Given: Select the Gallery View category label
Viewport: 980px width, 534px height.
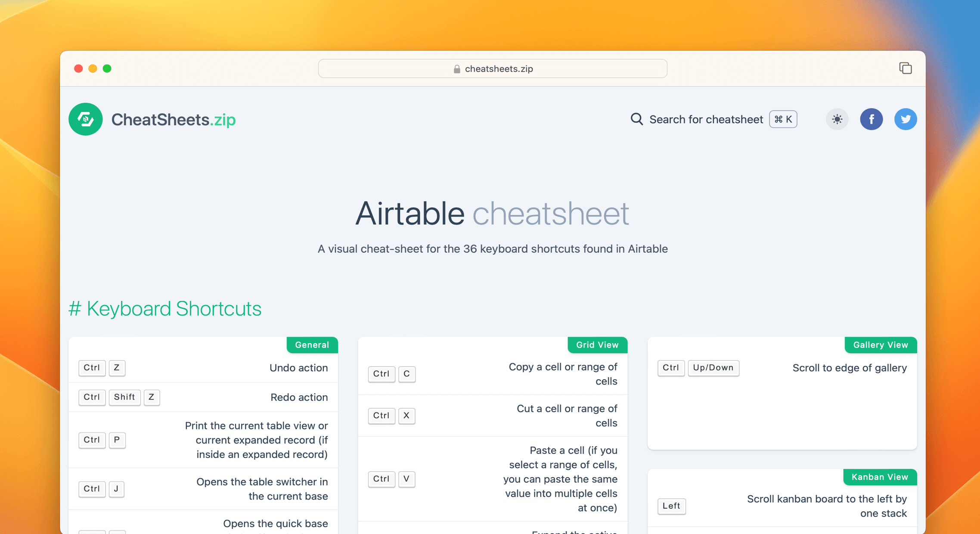Looking at the screenshot, I should (881, 345).
